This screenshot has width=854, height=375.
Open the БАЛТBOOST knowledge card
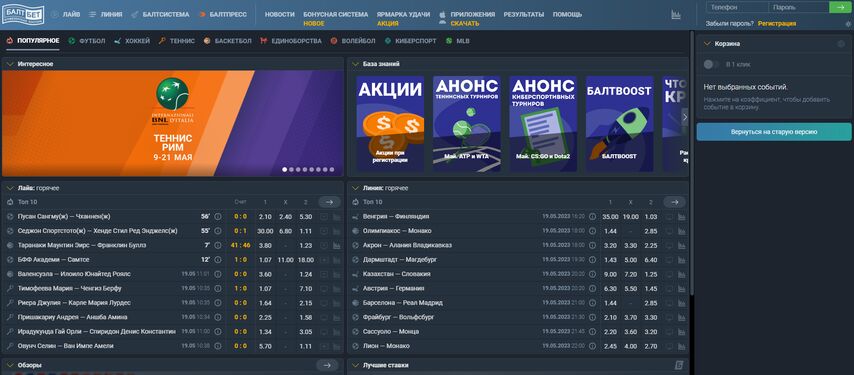[x=619, y=124]
